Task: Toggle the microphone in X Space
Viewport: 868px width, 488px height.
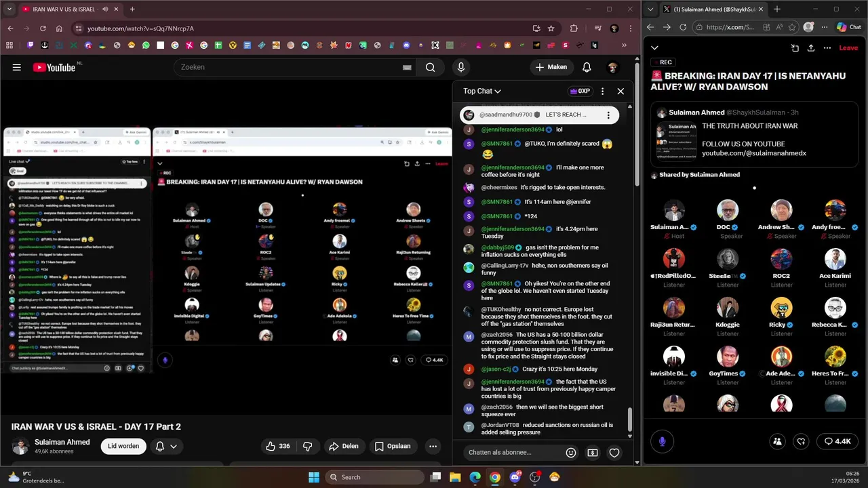Action: point(662,441)
